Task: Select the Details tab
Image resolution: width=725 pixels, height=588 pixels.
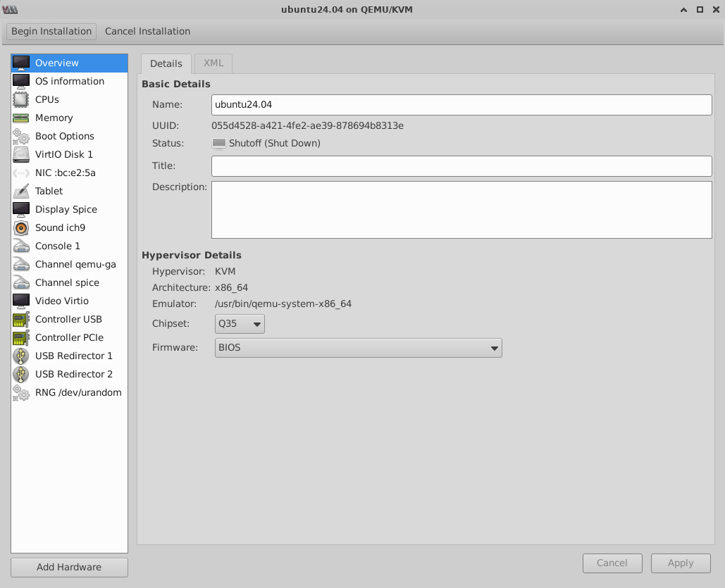Action: [x=166, y=63]
